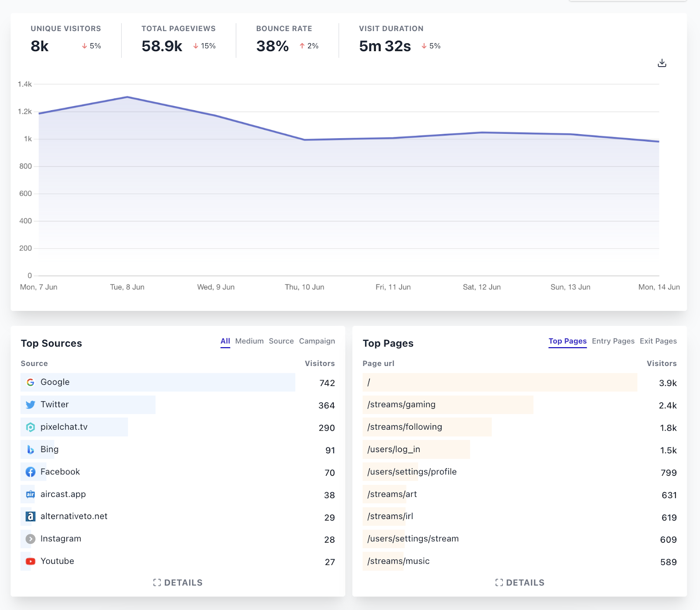Click the Wed, 9 Jun axis label
This screenshot has width=700, height=610.
(x=216, y=287)
